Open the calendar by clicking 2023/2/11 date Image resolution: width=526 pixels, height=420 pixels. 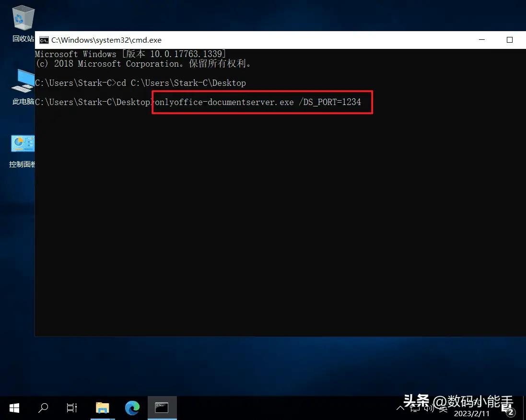472,414
